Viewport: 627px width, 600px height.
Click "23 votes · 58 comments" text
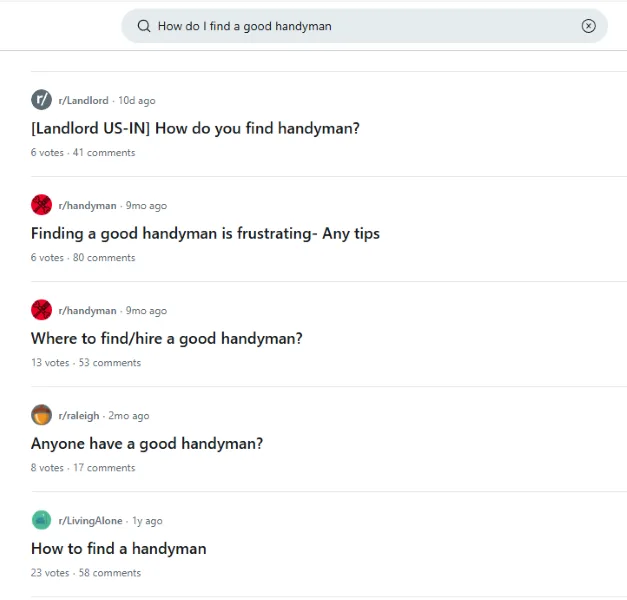[x=86, y=573]
